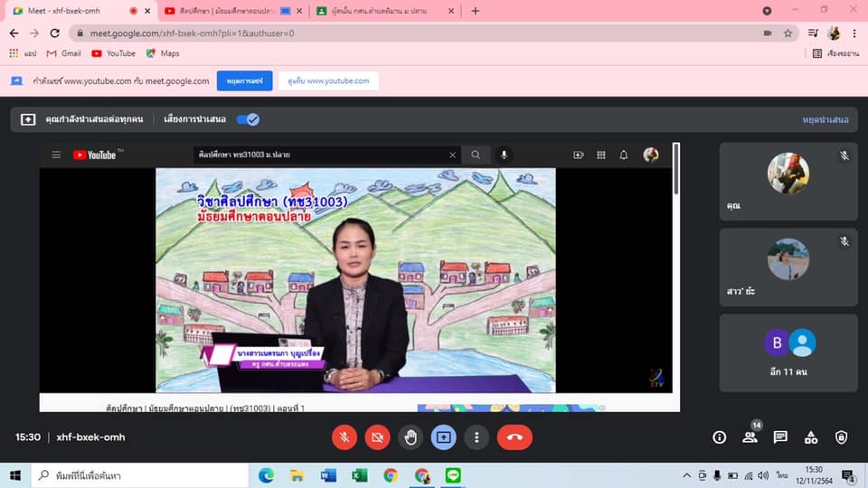Open more options three-dot menu
The width and height of the screenshot is (868, 488).
476,437
